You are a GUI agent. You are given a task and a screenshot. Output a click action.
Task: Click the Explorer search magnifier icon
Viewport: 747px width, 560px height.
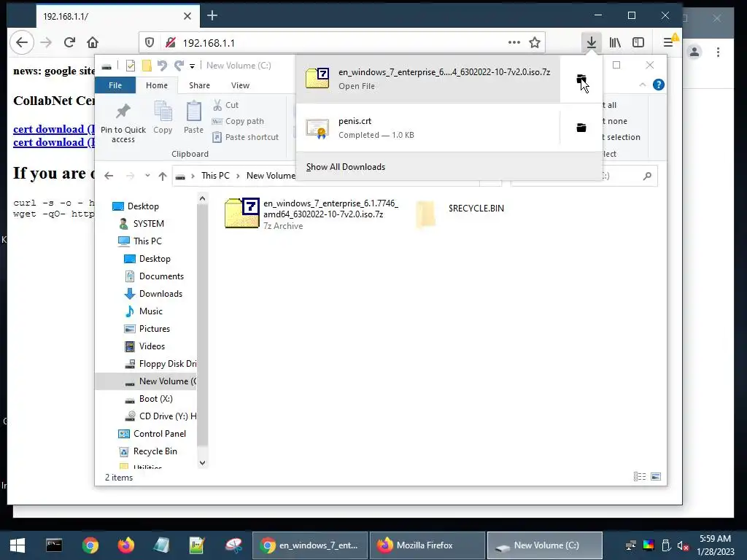(647, 176)
